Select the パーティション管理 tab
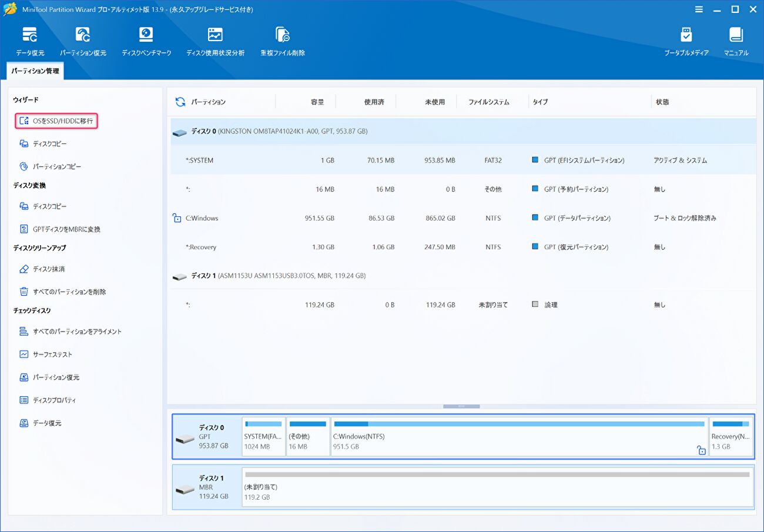Image resolution: width=764 pixels, height=532 pixels. [x=35, y=71]
